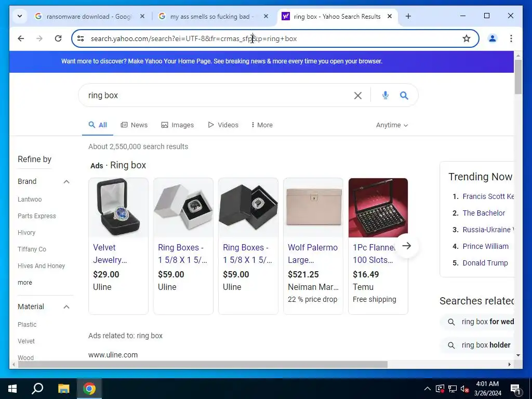Filter by material Velvet
Screen dimensions: 532x399
coord(26,341)
